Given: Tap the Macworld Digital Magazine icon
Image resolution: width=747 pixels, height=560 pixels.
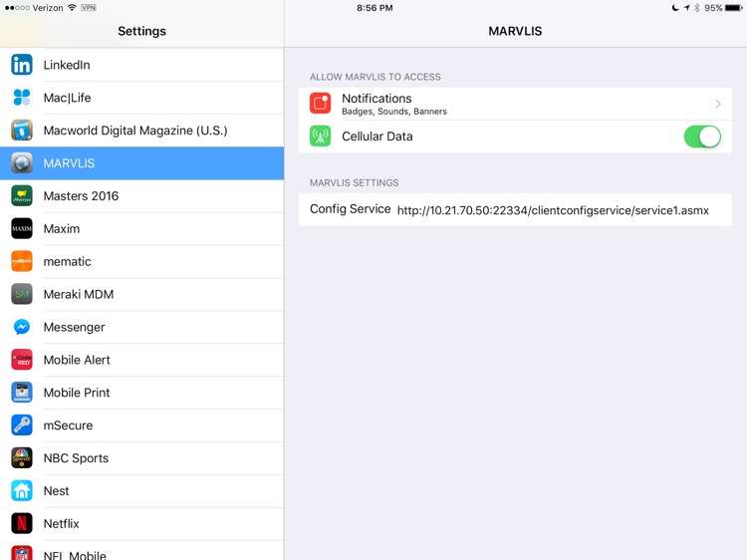Looking at the screenshot, I should point(22,131).
